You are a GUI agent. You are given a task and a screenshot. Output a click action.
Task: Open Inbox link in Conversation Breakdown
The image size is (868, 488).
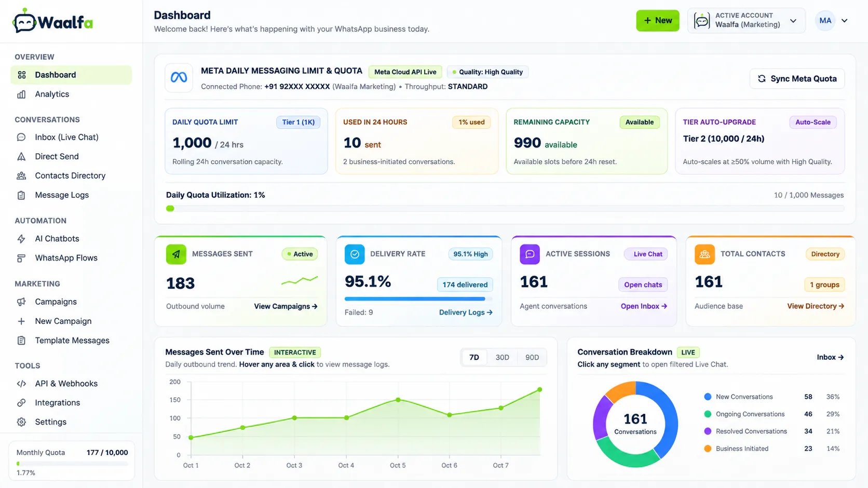[830, 357]
